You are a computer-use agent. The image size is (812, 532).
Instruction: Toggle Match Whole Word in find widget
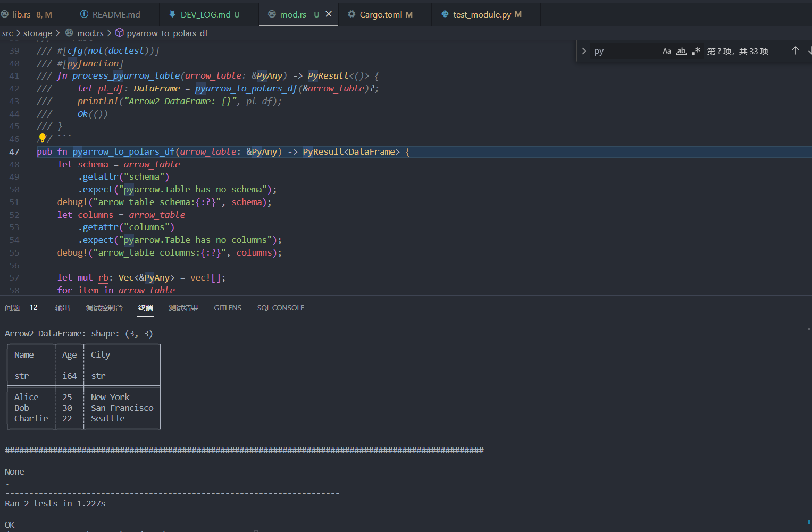click(681, 51)
